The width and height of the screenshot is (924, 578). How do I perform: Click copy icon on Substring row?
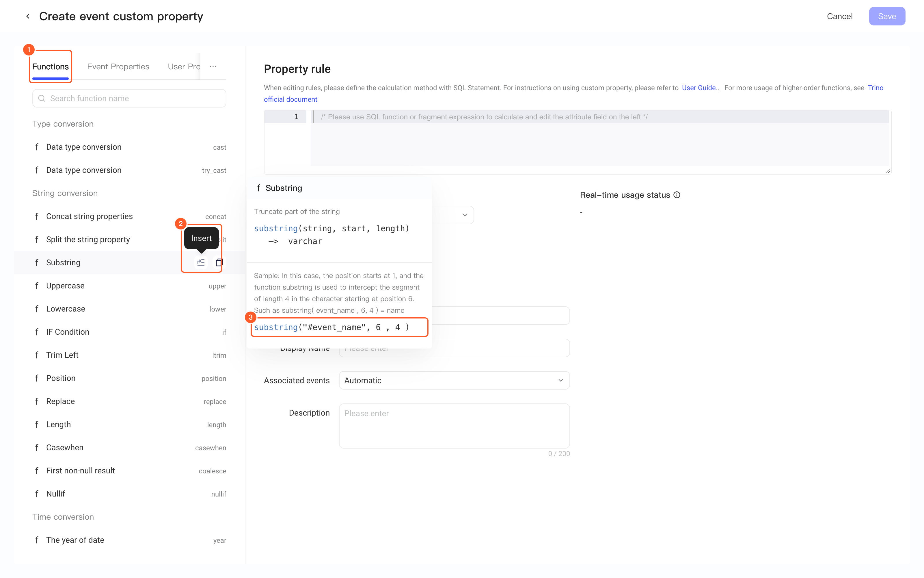(219, 262)
